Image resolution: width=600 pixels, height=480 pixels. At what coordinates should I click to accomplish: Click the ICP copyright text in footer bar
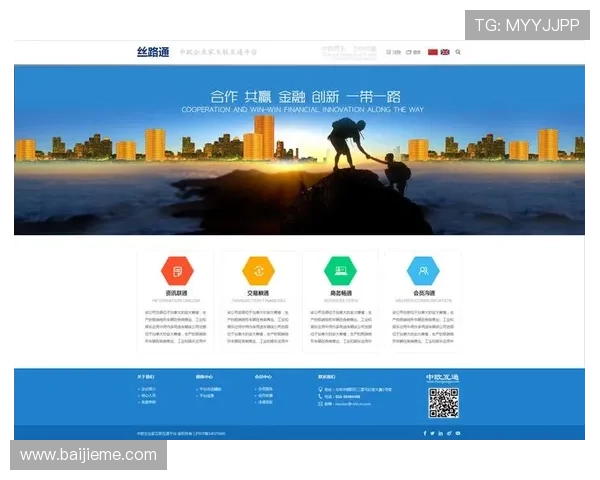click(181, 434)
